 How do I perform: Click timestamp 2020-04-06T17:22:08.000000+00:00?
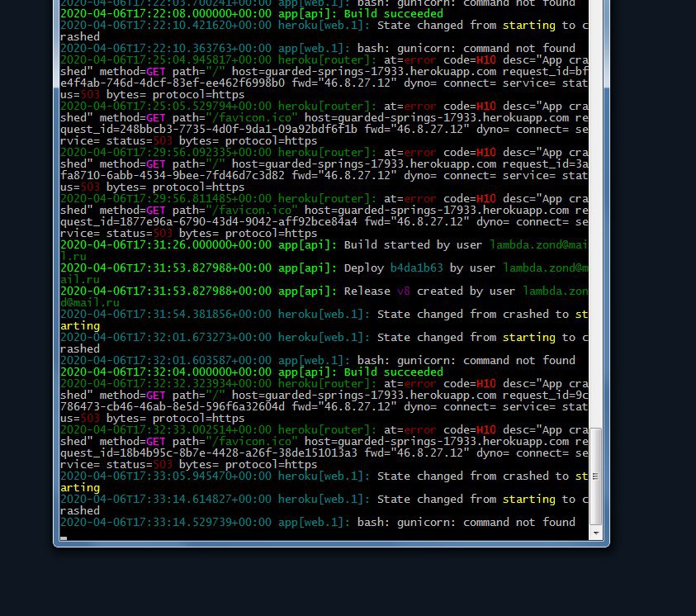click(x=166, y=14)
